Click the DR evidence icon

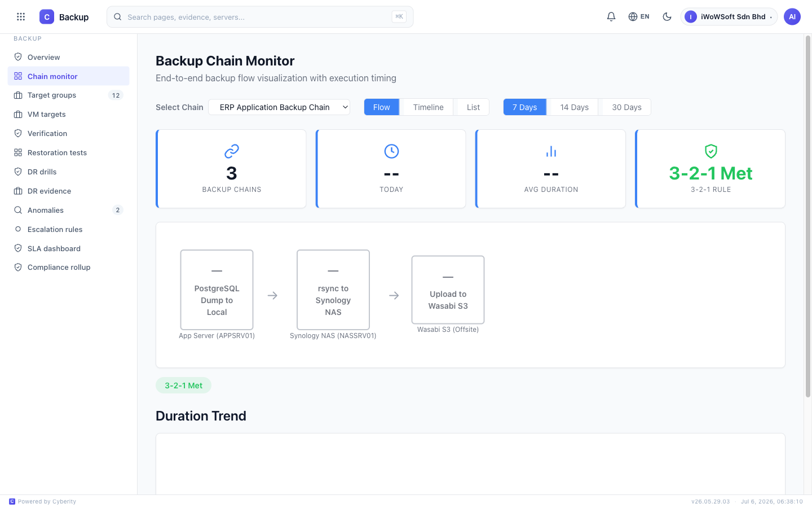point(18,191)
